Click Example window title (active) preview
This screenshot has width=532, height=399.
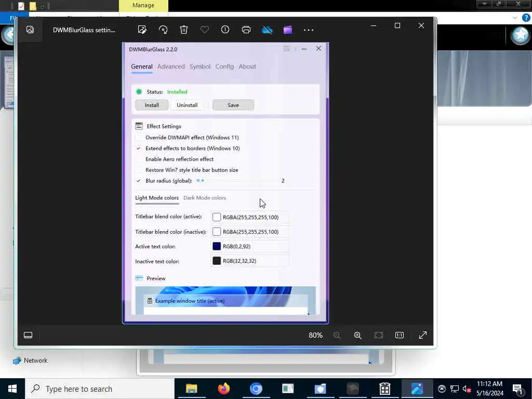[x=190, y=301]
